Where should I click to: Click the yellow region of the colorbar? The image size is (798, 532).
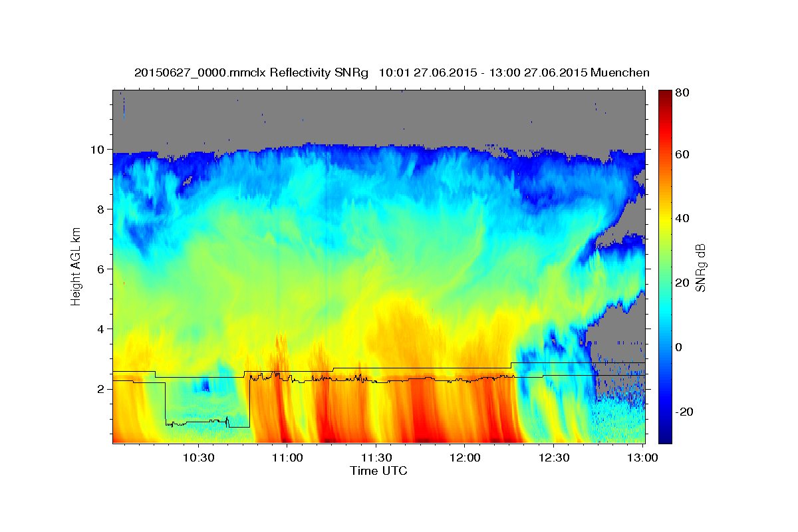(x=665, y=219)
